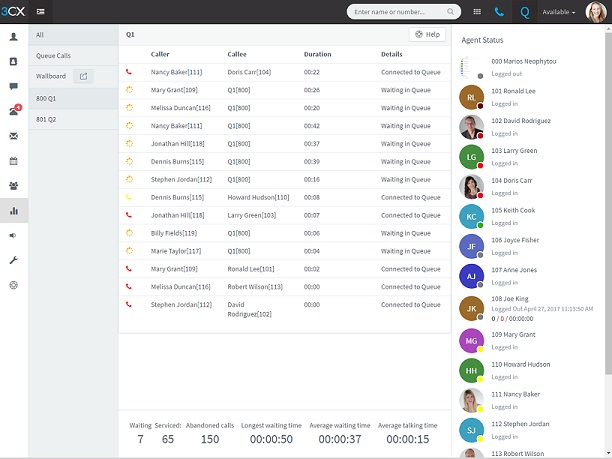This screenshot has width=612, height=459.
Task: Open the chat icon in left sidebar
Action: click(14, 86)
